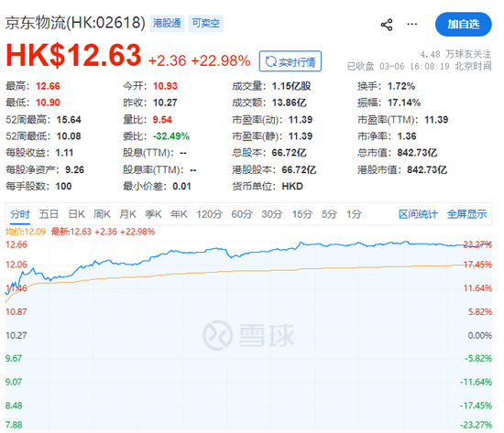Switch to the 15分 chart tab
Screen dimensions: 504x433
click(x=301, y=214)
